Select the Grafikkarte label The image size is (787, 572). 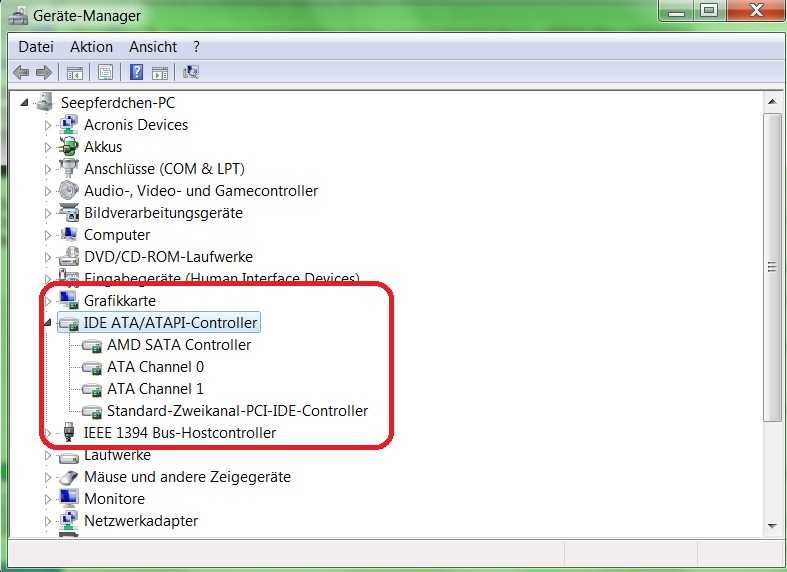coord(119,301)
